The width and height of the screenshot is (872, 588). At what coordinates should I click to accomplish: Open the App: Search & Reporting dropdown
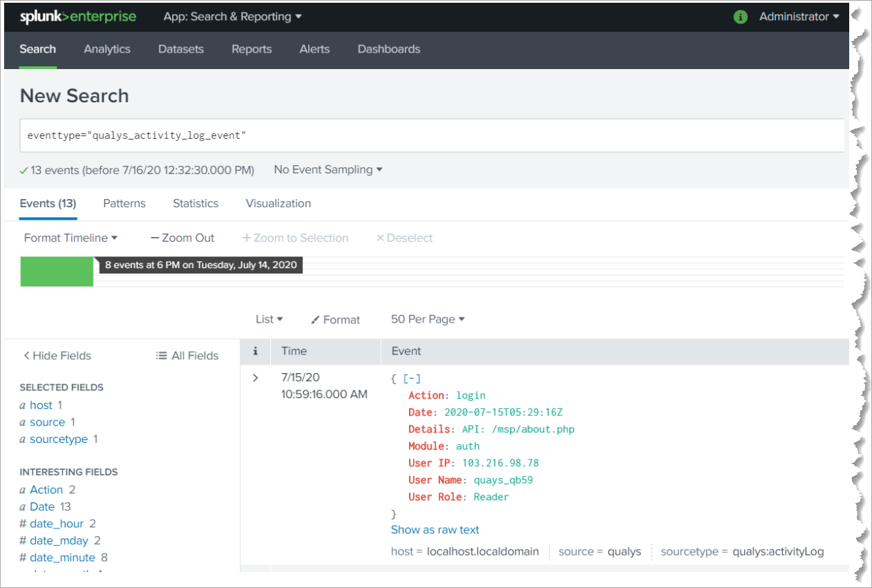pos(232,16)
